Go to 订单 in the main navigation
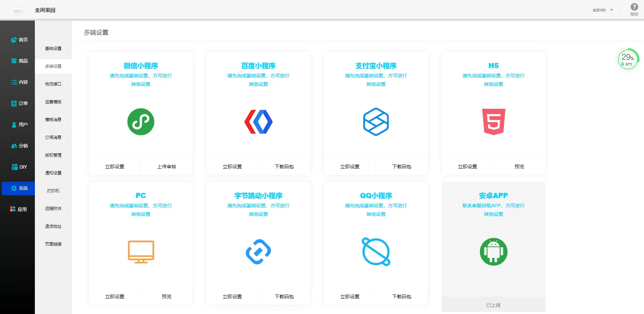 click(x=19, y=103)
